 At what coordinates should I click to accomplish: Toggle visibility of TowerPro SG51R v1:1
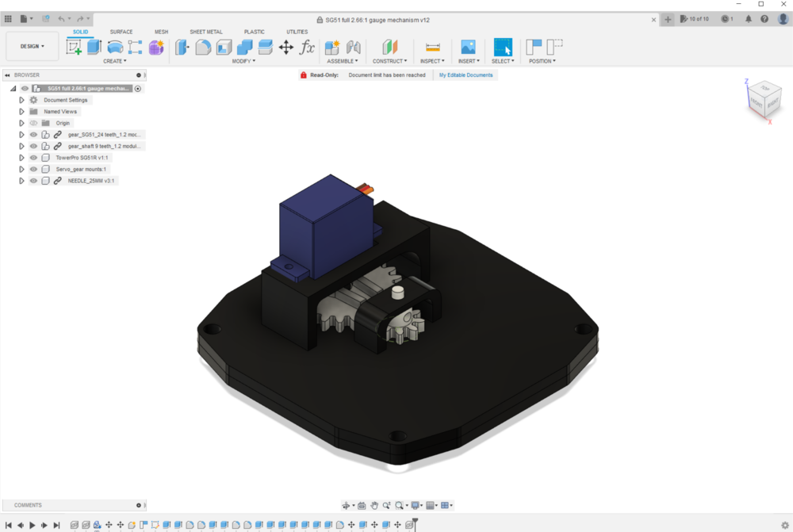[x=33, y=158]
